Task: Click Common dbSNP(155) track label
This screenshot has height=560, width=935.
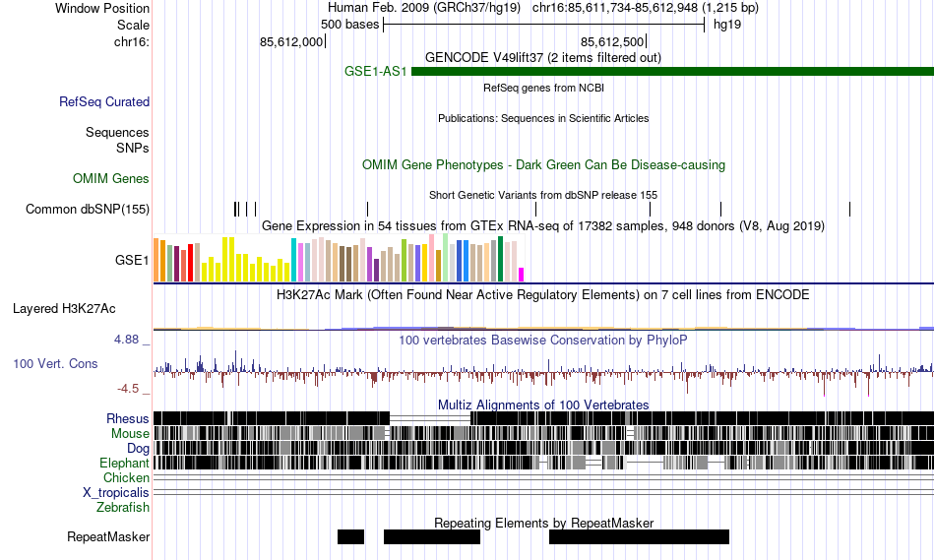Action: (88, 210)
